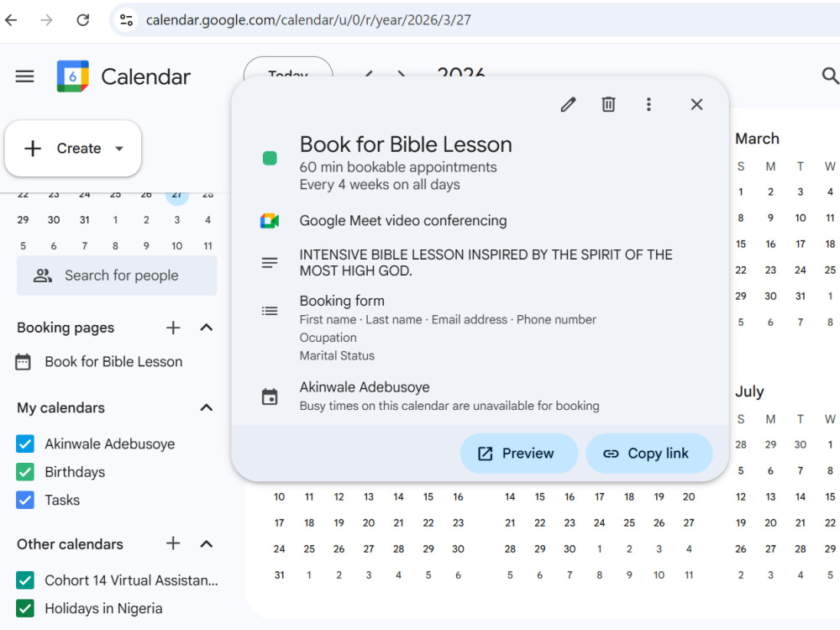Go back in the browser
Screen dimensions: 840x630
click(x=11, y=20)
